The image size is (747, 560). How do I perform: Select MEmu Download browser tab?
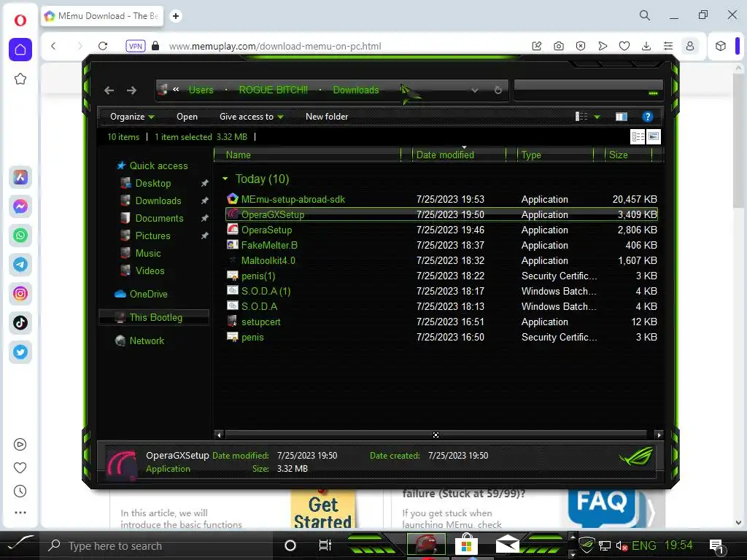click(x=102, y=16)
